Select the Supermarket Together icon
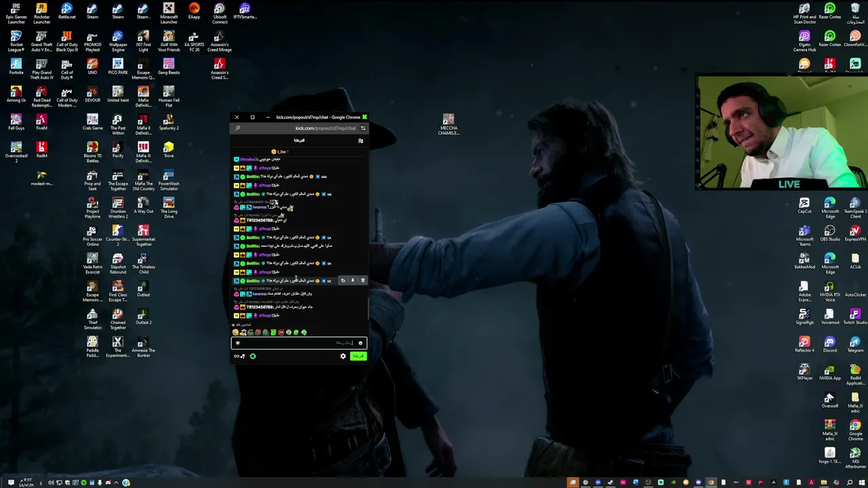 [x=143, y=236]
